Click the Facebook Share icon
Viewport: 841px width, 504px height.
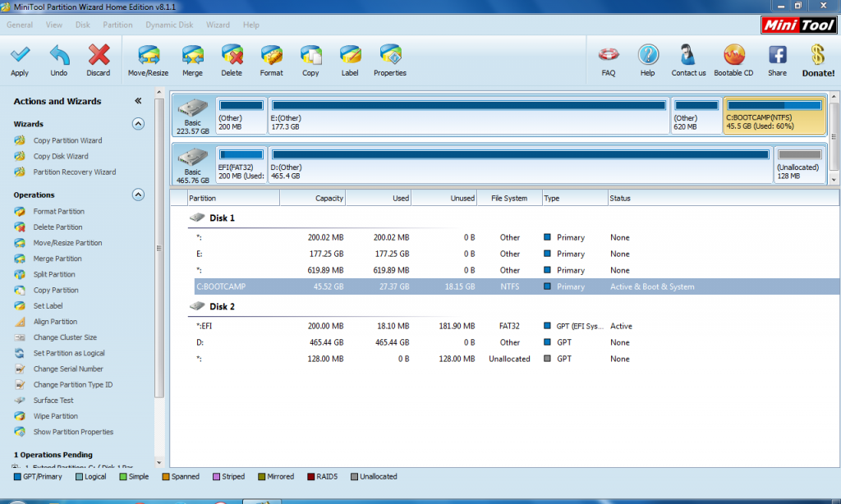777,55
